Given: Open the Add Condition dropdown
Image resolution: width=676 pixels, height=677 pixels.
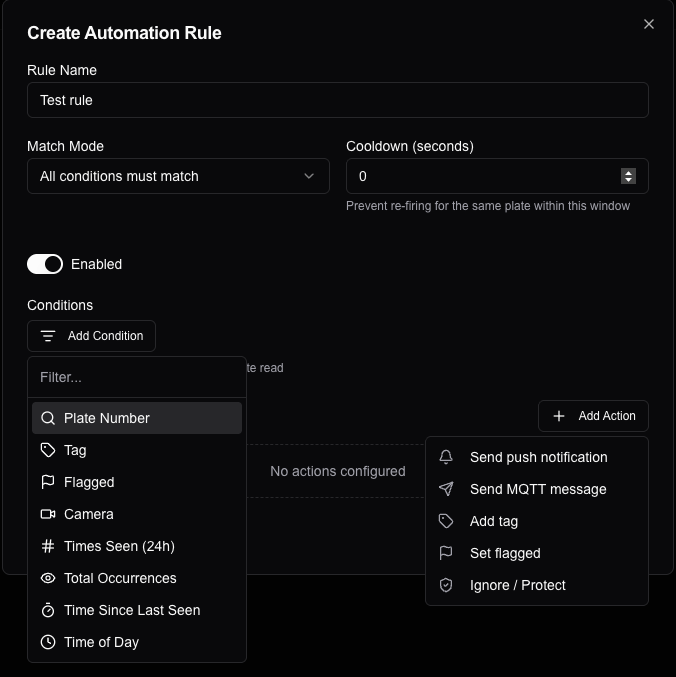Looking at the screenshot, I should 92,336.
